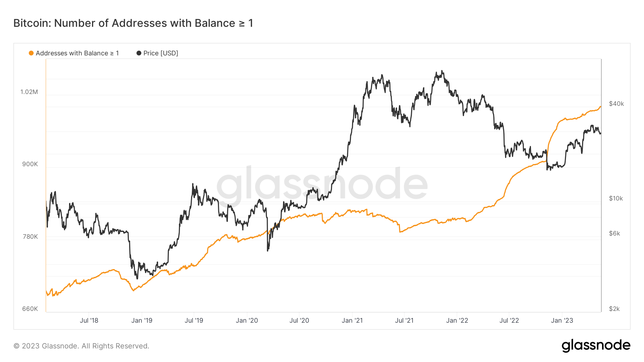
Task: Click the glassnode logo at bottom right
Action: pyautogui.click(x=596, y=346)
